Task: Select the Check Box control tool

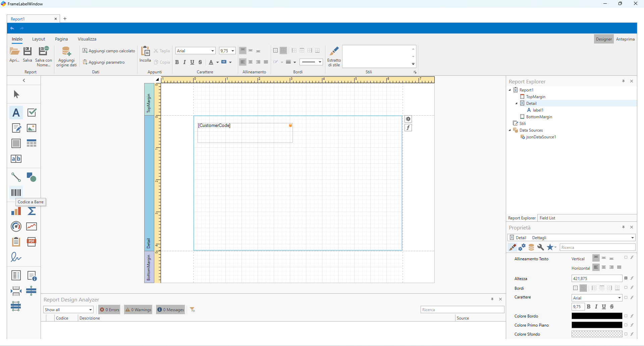Action: click(x=32, y=113)
